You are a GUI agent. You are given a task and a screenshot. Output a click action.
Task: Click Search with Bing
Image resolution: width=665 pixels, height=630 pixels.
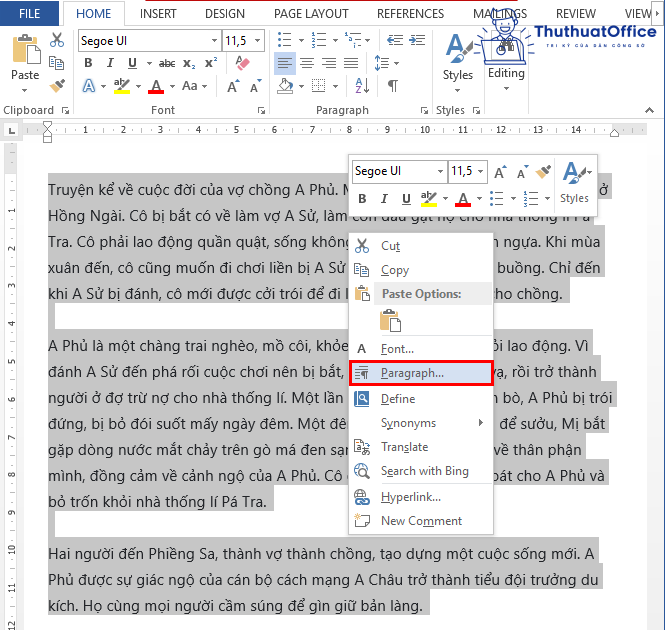(421, 471)
